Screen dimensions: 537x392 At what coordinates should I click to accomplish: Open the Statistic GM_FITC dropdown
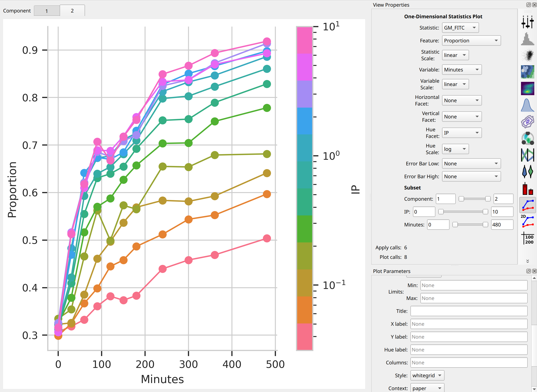(x=460, y=28)
